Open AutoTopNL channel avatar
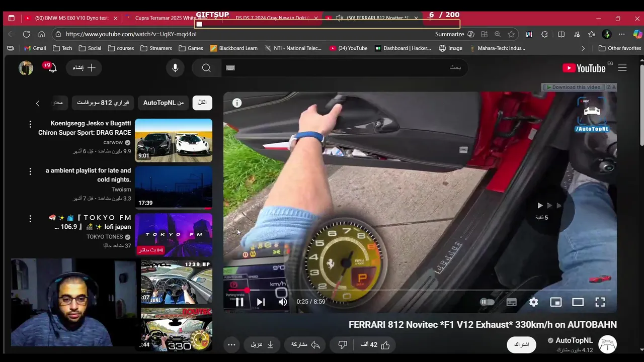 pyautogui.click(x=607, y=344)
